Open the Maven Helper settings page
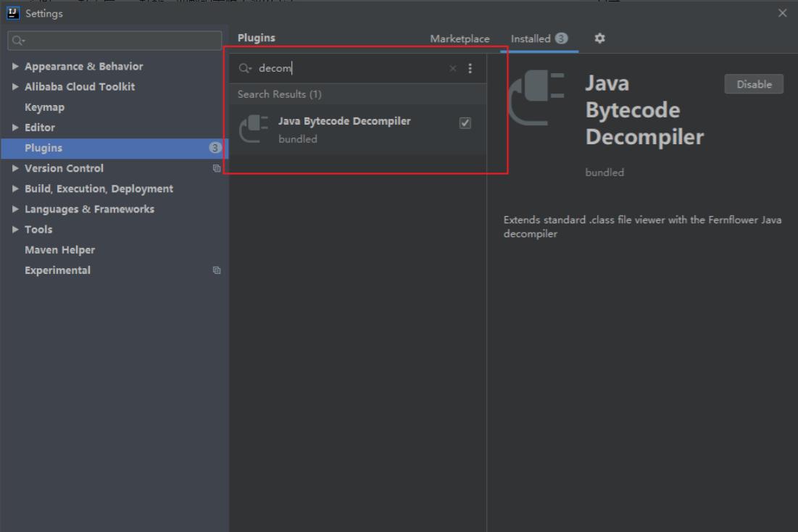Image resolution: width=798 pixels, height=532 pixels. point(59,250)
